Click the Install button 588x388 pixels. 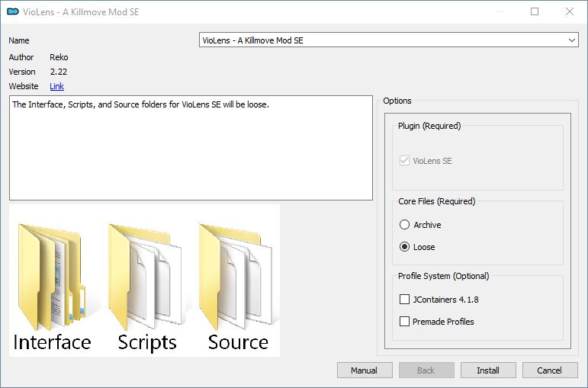click(x=488, y=370)
